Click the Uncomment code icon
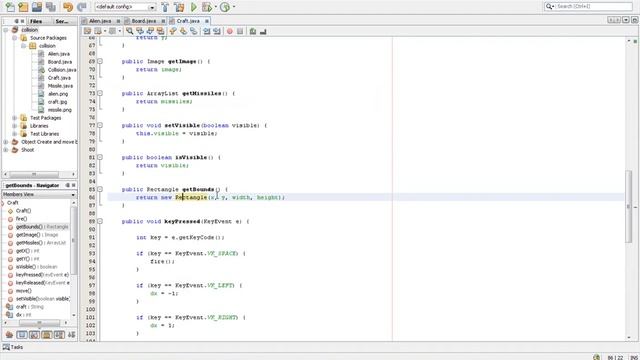The height and width of the screenshot is (360, 640). point(263,31)
